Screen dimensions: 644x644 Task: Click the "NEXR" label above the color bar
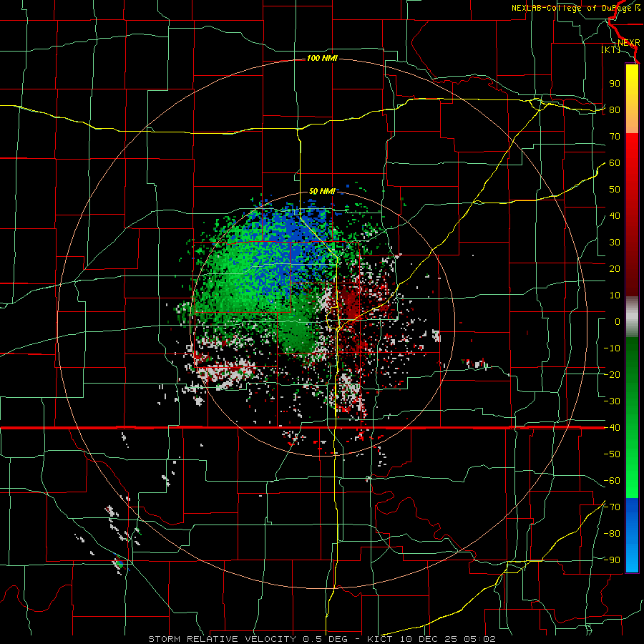tap(629, 43)
